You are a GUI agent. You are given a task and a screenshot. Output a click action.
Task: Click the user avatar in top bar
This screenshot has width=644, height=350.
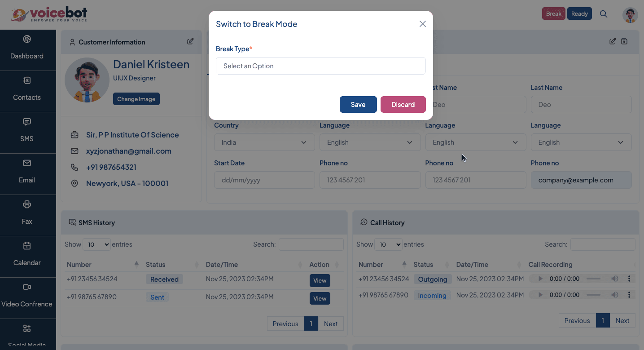click(630, 15)
